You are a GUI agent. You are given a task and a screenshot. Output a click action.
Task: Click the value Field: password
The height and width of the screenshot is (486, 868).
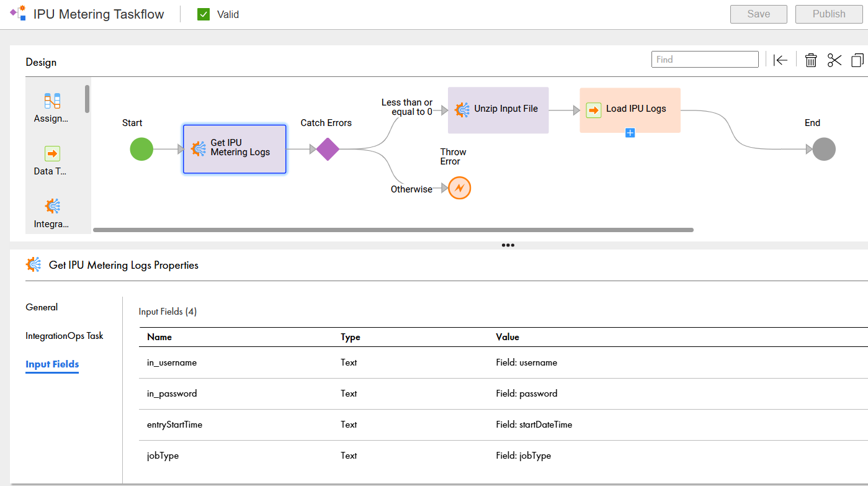click(x=527, y=394)
